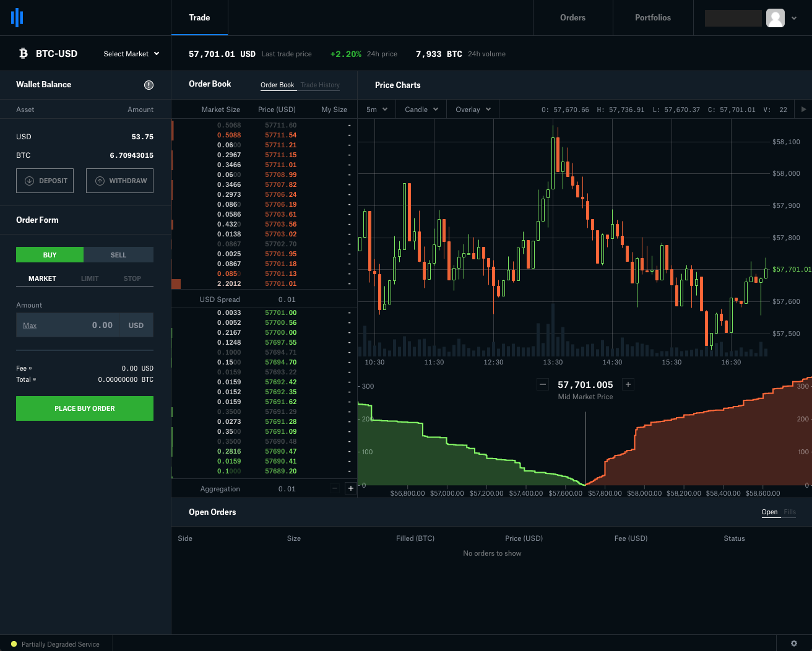Select the Limit order type tab
The width and height of the screenshot is (812, 651).
point(90,278)
